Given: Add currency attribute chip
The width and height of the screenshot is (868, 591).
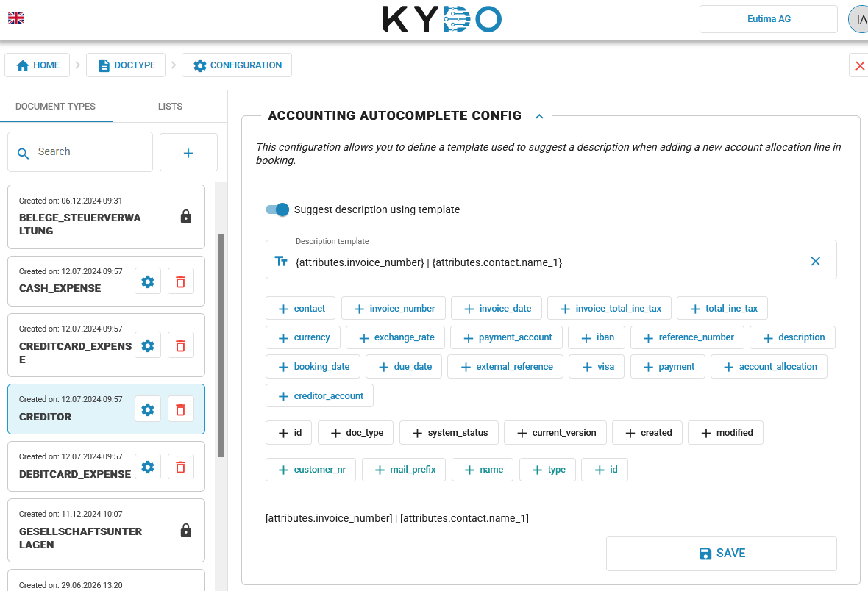Looking at the screenshot, I should [303, 337].
